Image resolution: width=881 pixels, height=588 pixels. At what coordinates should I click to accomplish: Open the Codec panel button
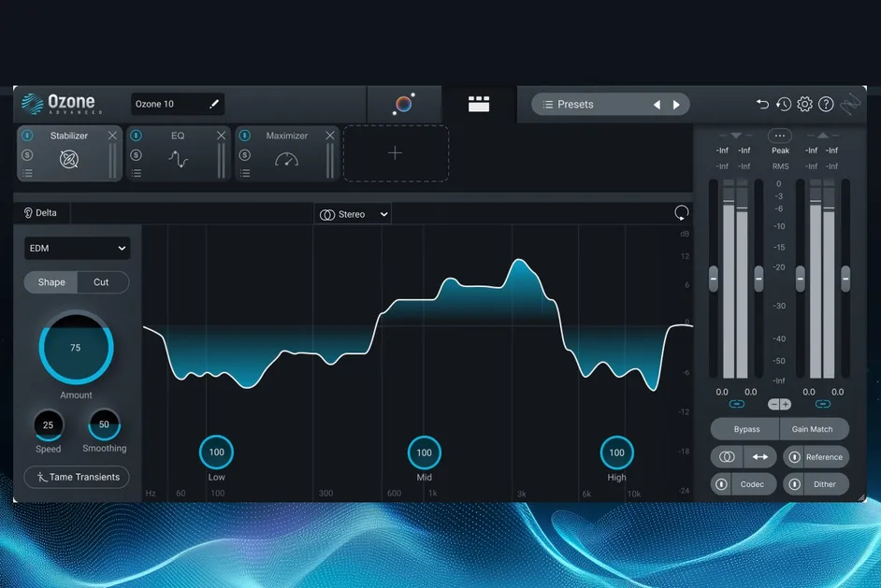[x=752, y=484]
